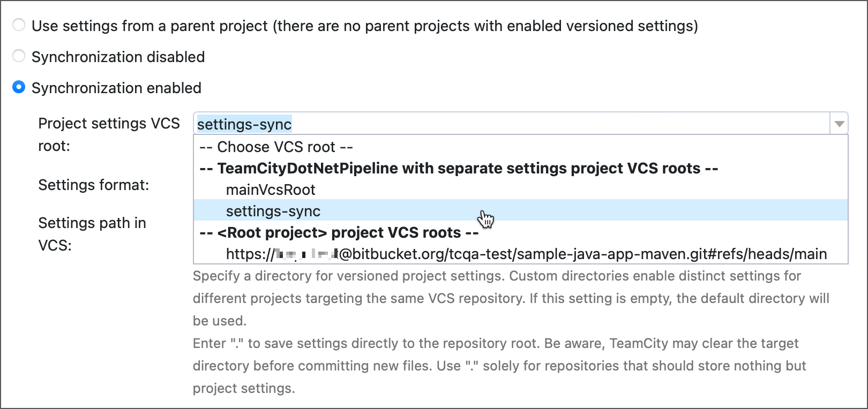This screenshot has height=409, width=868.
Task: Select the "Use settings from a parent project" radio button
Action: 19,25
